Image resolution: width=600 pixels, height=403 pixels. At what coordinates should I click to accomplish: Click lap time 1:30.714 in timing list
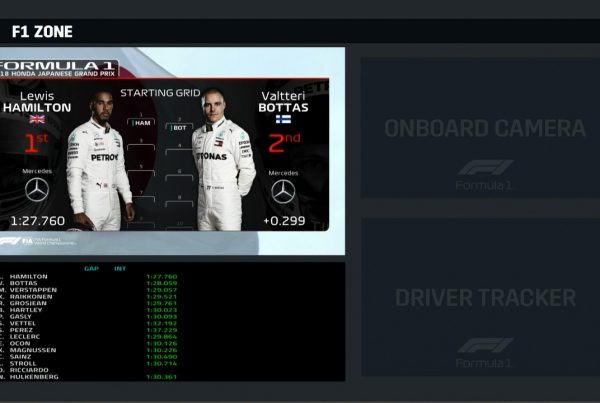(x=162, y=364)
